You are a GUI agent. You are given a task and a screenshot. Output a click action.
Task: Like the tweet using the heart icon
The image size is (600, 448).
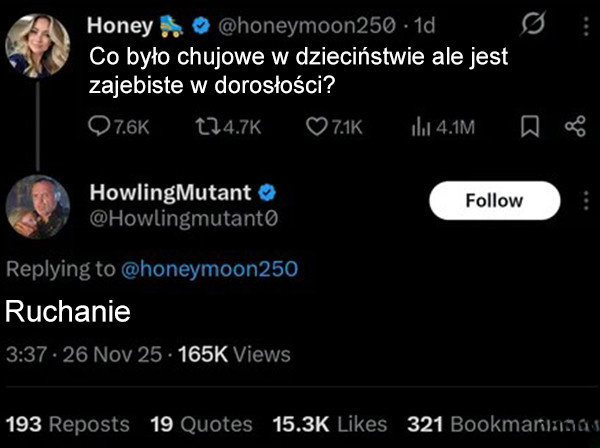(x=316, y=127)
